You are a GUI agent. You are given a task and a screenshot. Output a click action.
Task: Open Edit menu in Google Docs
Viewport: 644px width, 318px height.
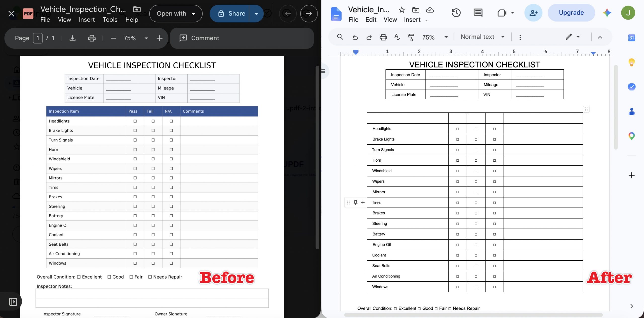pos(371,20)
